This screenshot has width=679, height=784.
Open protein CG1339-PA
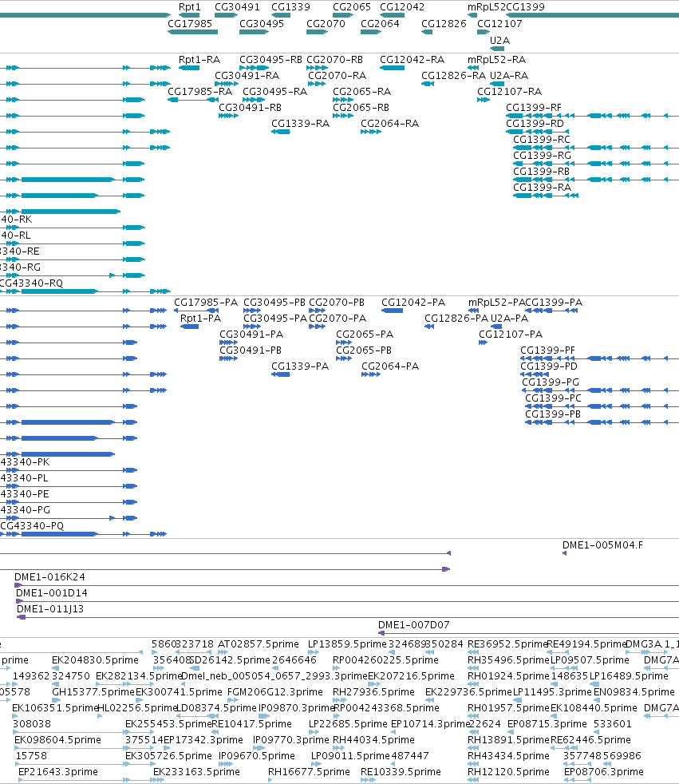click(300, 366)
